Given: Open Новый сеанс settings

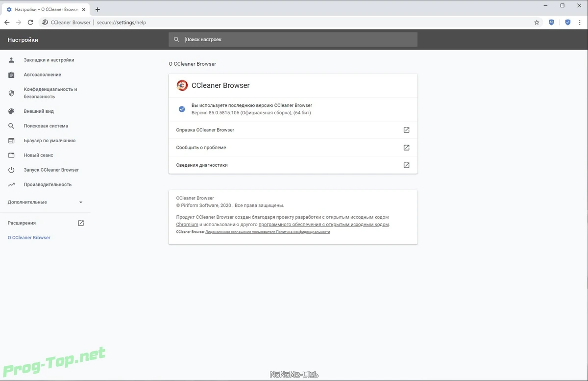Looking at the screenshot, I should coord(39,155).
